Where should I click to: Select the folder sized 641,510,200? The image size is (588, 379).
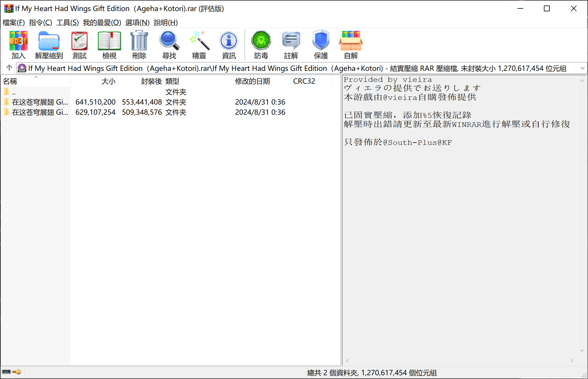(x=40, y=102)
